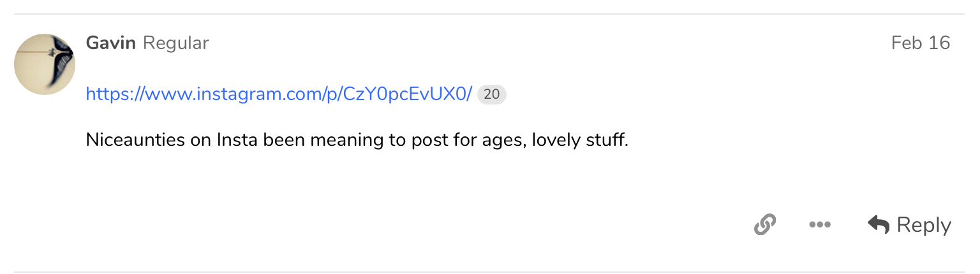980x274 pixels.
Task: Click the post text starting with Niceaunties
Action: tap(357, 140)
